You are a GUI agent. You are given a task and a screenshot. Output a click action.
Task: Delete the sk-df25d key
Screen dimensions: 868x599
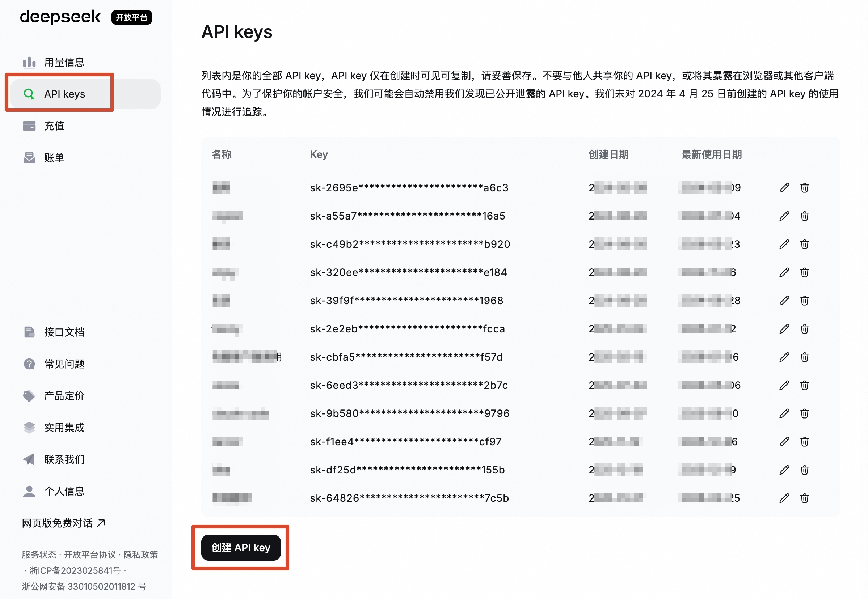[x=804, y=470]
